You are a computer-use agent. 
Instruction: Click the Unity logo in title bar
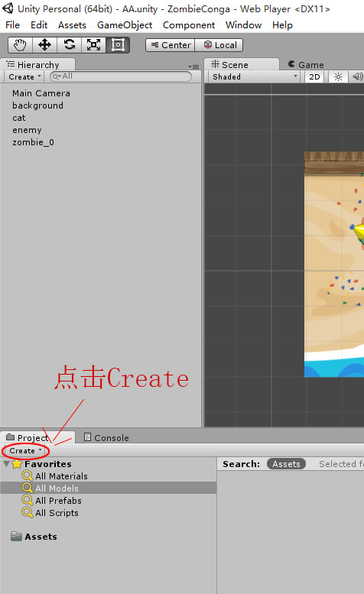(x=8, y=8)
